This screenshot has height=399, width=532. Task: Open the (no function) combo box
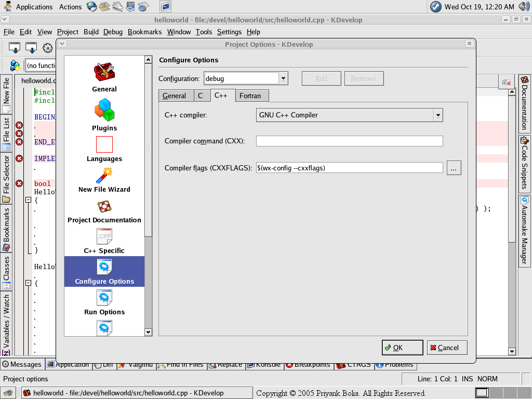[x=41, y=65]
